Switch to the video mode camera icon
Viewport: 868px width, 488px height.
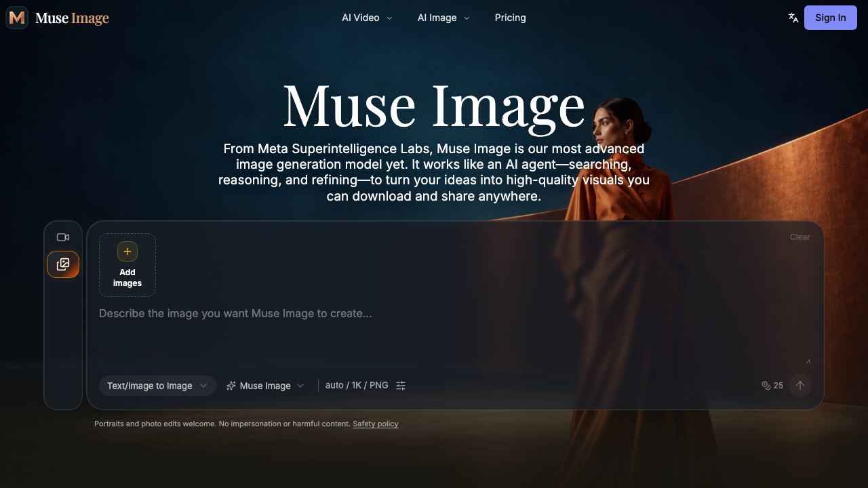pos(63,237)
